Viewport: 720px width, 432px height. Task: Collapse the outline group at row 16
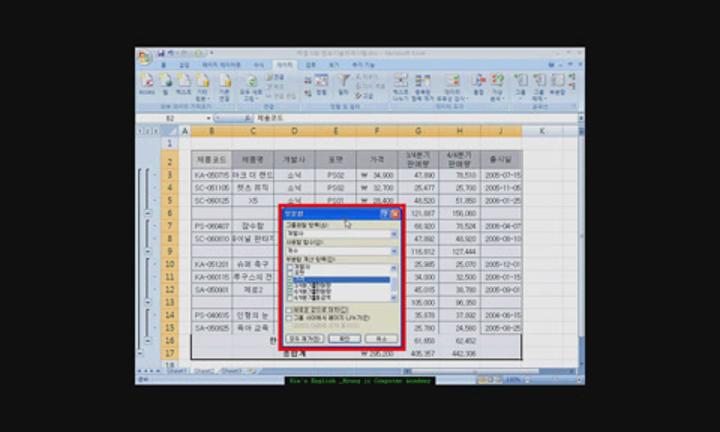tap(148, 341)
